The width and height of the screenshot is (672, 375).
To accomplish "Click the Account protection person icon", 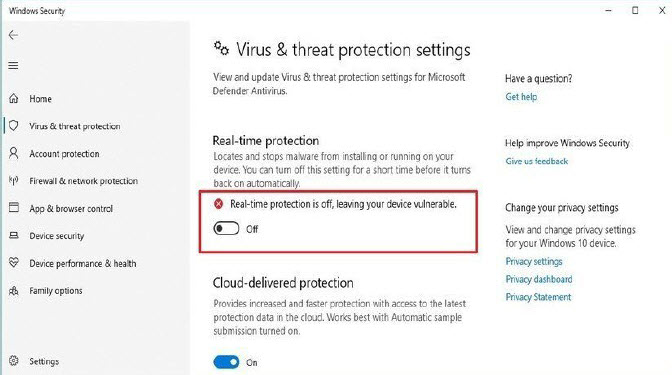I will 14,153.
